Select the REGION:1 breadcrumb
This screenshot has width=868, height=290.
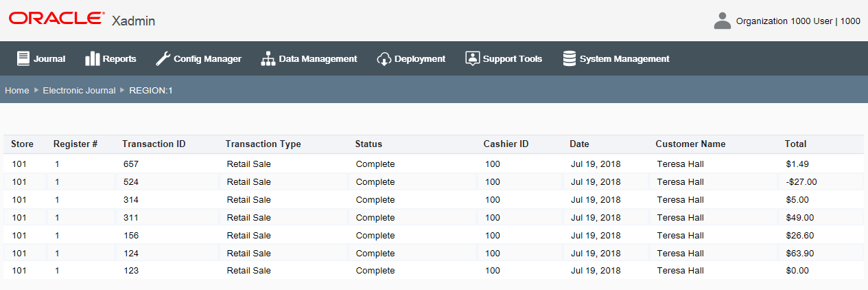click(151, 90)
